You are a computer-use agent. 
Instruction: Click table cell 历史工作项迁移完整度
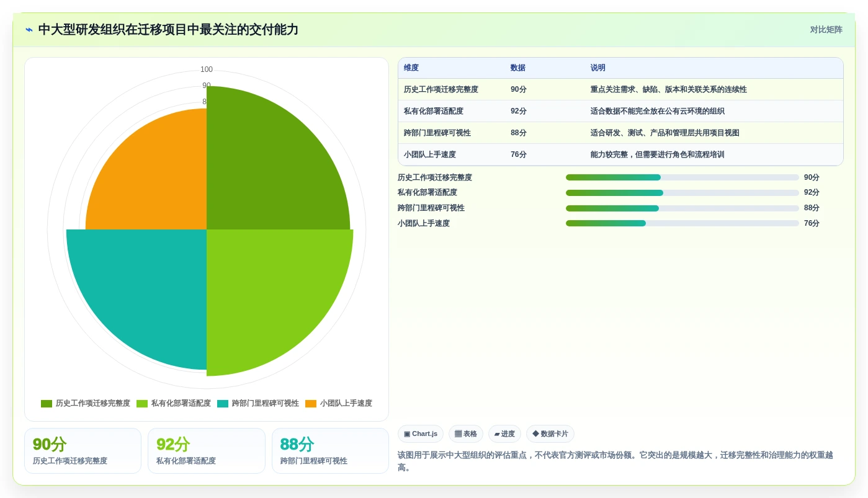441,89
